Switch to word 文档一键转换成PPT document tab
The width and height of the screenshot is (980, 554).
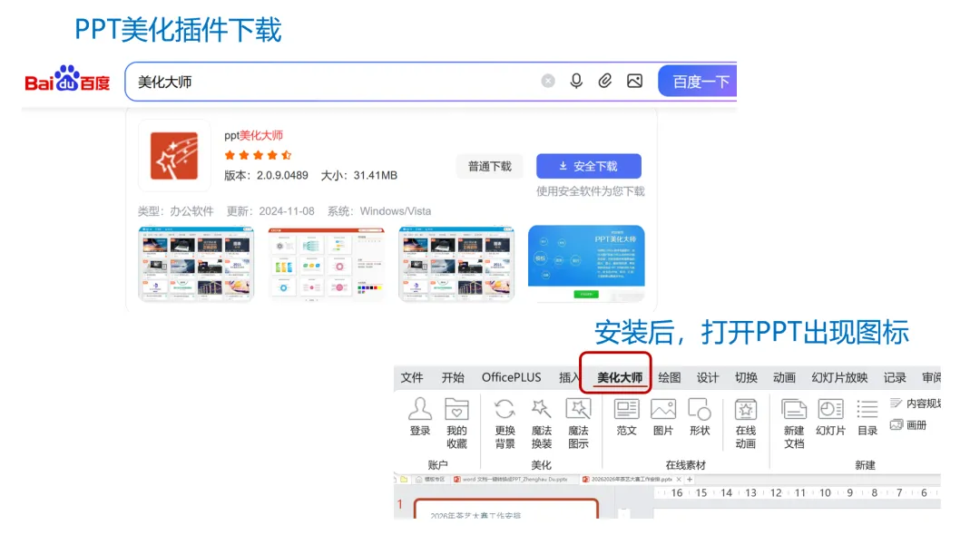[511, 480]
